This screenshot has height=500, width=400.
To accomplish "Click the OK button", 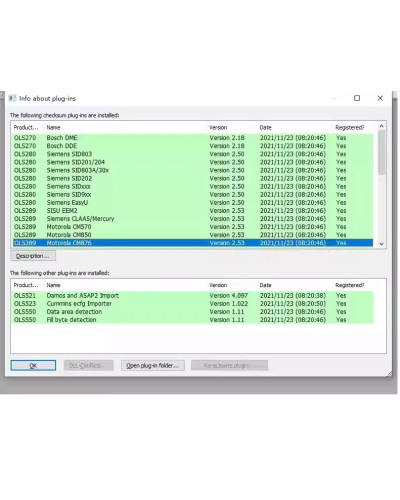I will tap(33, 365).
